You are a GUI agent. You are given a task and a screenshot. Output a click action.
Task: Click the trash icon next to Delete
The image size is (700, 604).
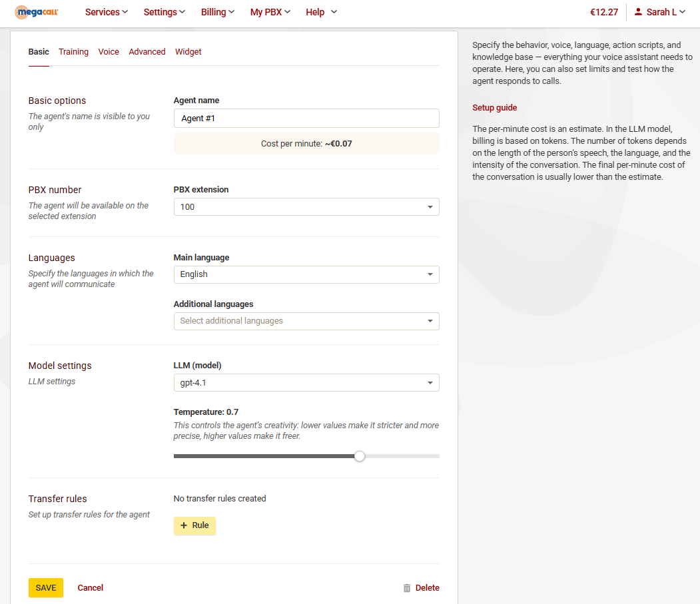coord(407,588)
